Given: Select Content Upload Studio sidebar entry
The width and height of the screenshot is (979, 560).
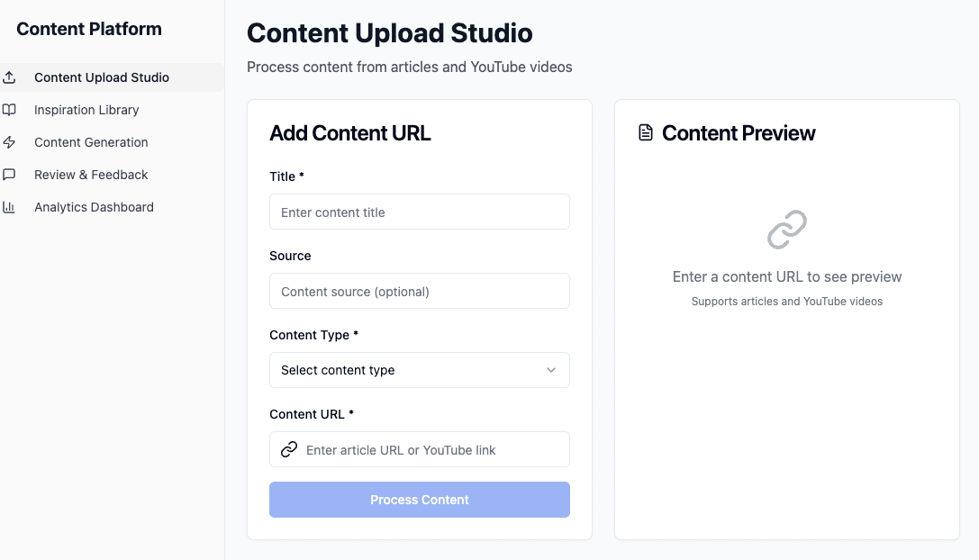Looking at the screenshot, I should coord(113,77).
